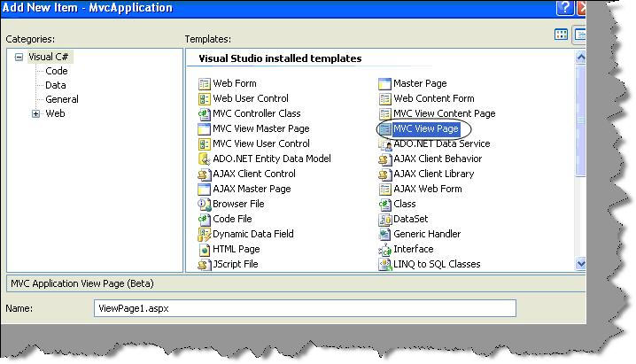The height and width of the screenshot is (364, 636).
Task: Select the Code File icon
Action: [x=204, y=219]
